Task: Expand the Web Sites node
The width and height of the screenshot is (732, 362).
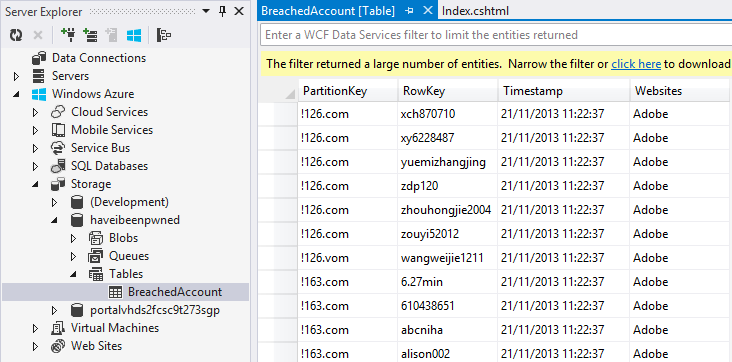Action: (35, 347)
